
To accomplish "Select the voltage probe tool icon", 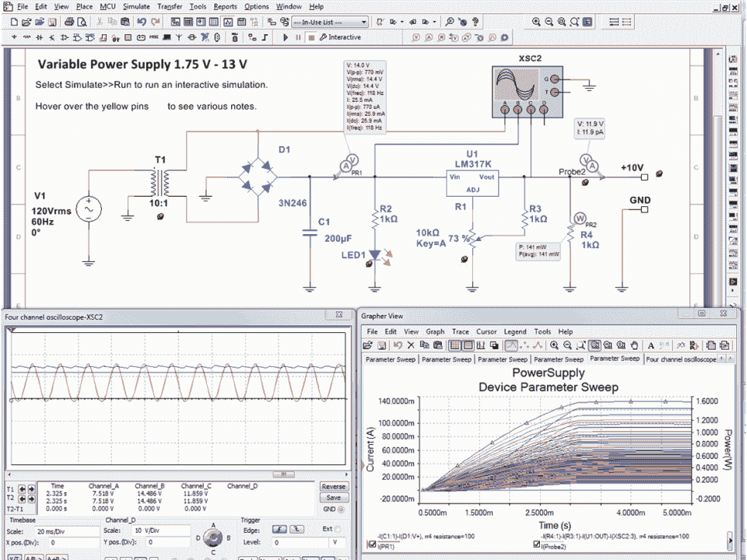I will tap(416, 37).
